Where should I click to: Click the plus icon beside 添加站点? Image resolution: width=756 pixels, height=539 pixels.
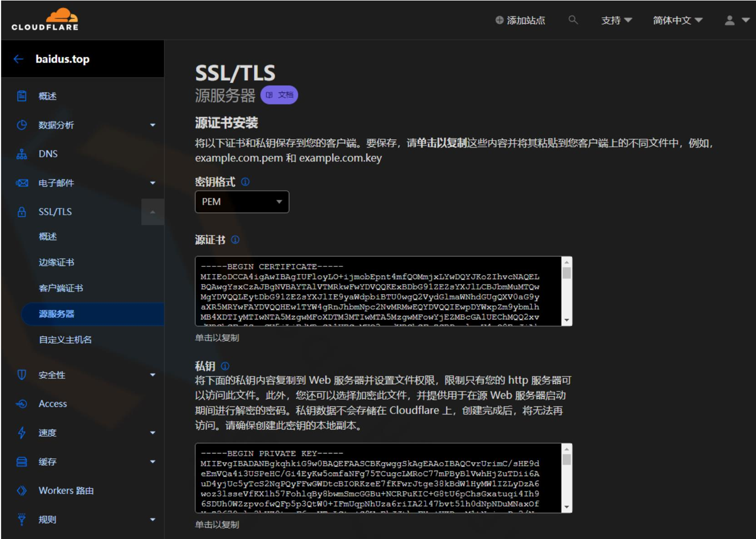click(499, 20)
